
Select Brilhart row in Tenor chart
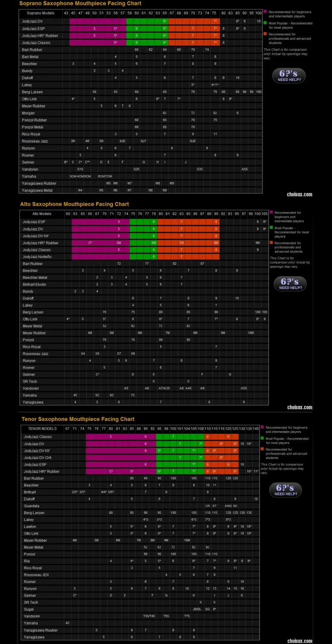click(141, 492)
